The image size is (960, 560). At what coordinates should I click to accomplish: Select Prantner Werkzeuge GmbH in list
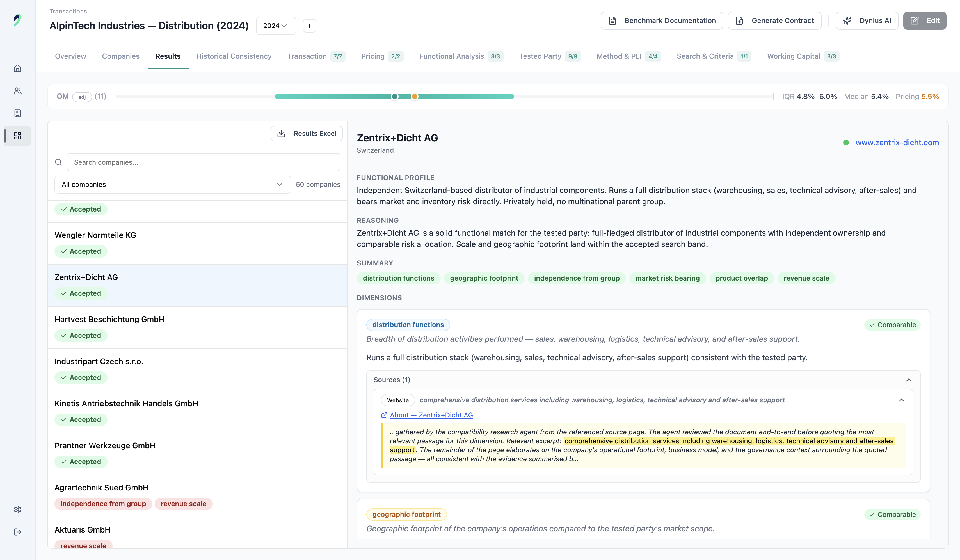click(197, 454)
